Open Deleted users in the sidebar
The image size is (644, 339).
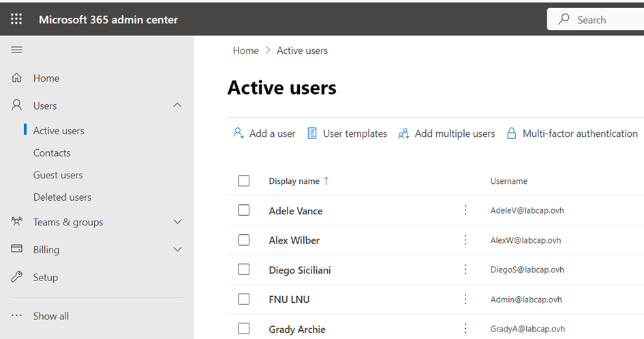(x=63, y=197)
